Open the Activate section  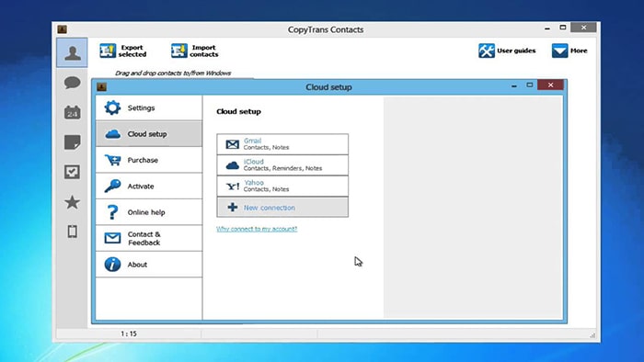(149, 187)
